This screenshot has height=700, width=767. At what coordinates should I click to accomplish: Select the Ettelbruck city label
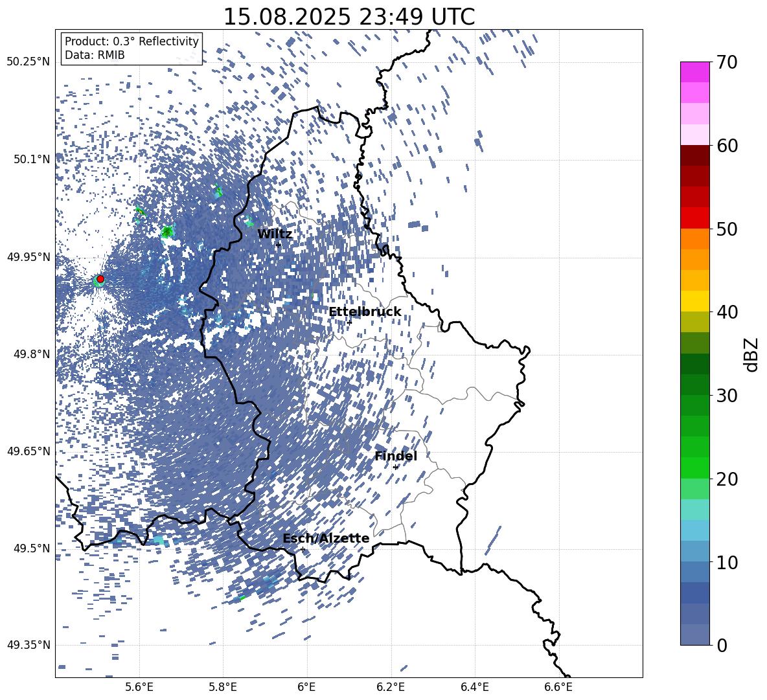click(365, 312)
